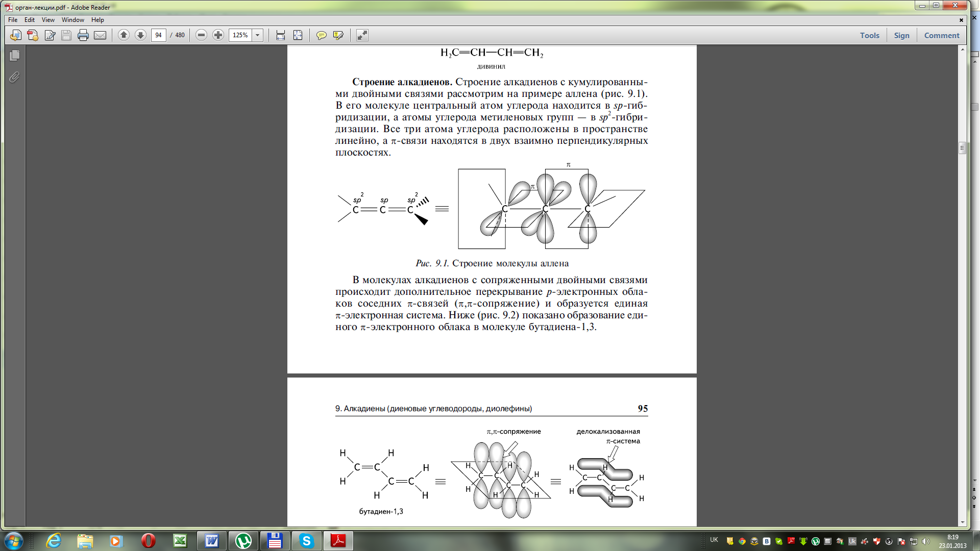Click the page number 95 header text

pos(643,408)
